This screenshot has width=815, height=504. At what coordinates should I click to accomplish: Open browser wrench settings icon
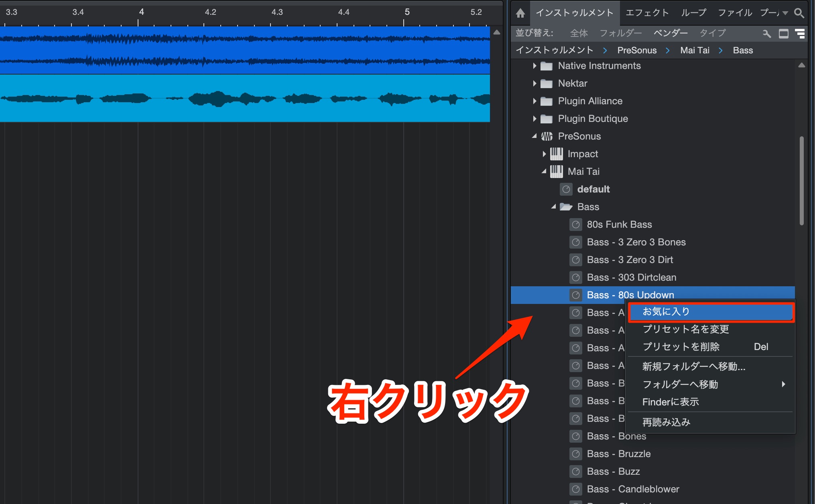[767, 34]
